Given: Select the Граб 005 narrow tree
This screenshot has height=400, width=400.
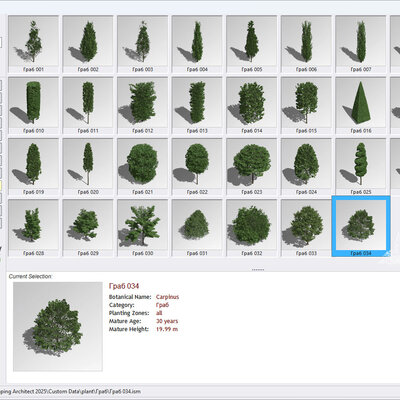Looking at the screenshot, I should (252, 44).
